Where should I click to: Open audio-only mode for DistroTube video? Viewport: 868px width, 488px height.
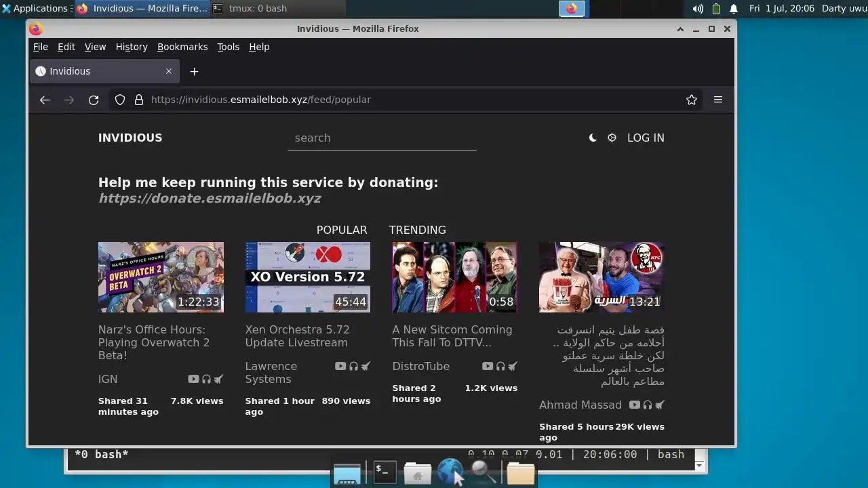[500, 366]
